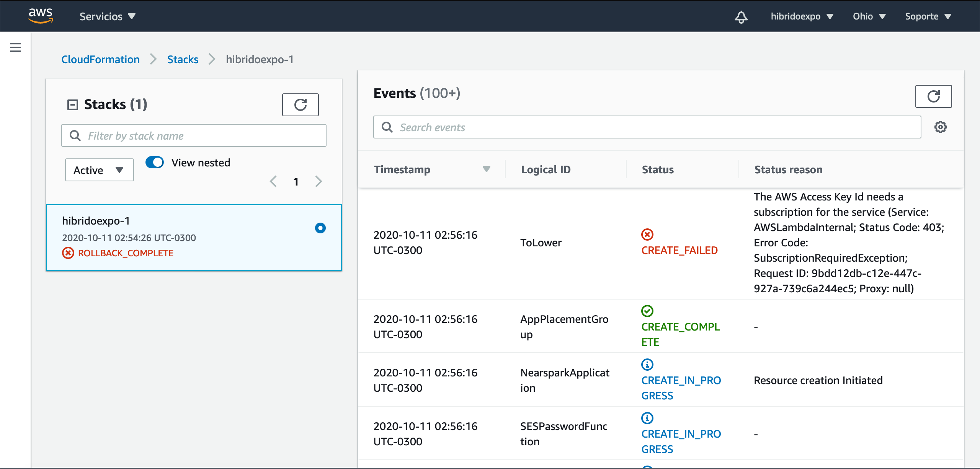Open the Active filter dropdown
Screen dimensions: 980x469
100,170
